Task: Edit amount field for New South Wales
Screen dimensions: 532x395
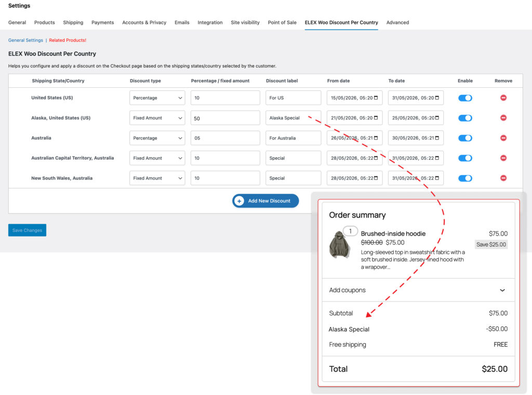Action: (225, 178)
